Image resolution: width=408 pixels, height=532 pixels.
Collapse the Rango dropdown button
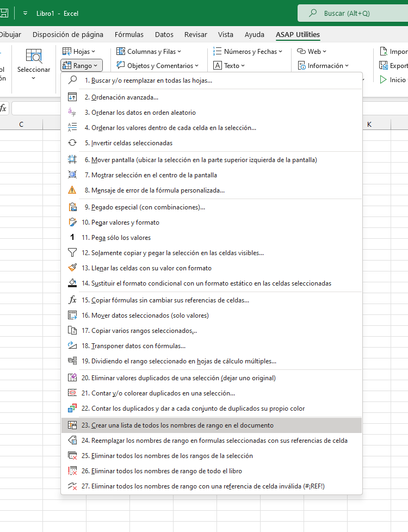(x=82, y=65)
